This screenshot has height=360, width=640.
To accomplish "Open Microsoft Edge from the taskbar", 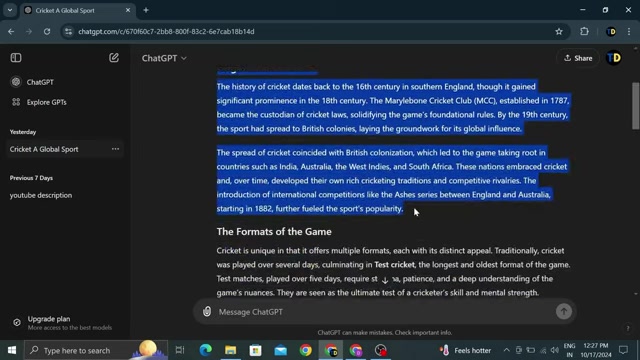I will (206, 350).
